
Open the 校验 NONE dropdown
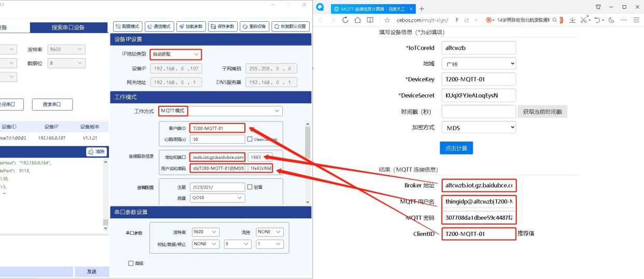pyautogui.click(x=205, y=244)
